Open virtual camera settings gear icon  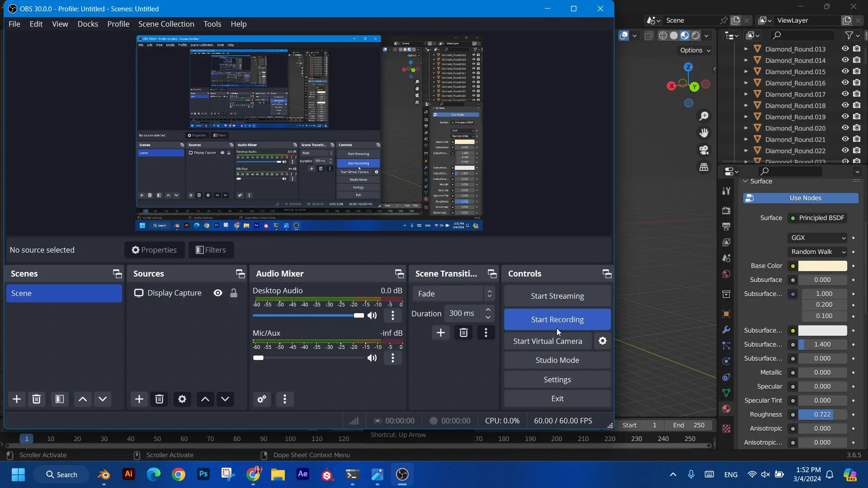(x=603, y=341)
